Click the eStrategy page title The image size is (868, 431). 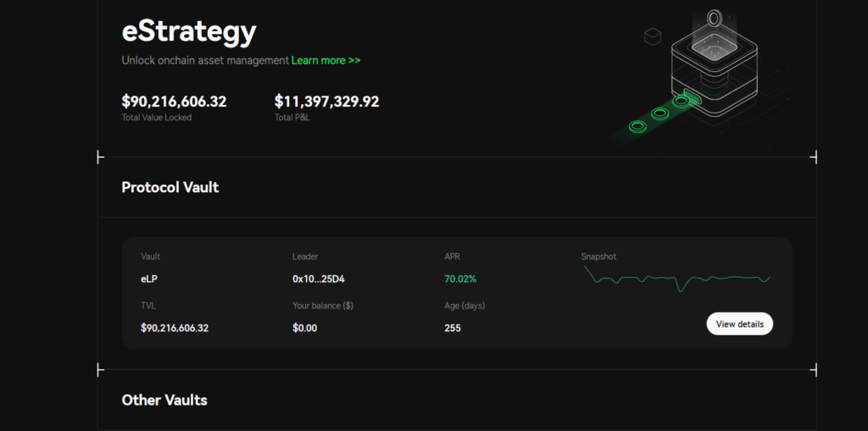click(188, 32)
